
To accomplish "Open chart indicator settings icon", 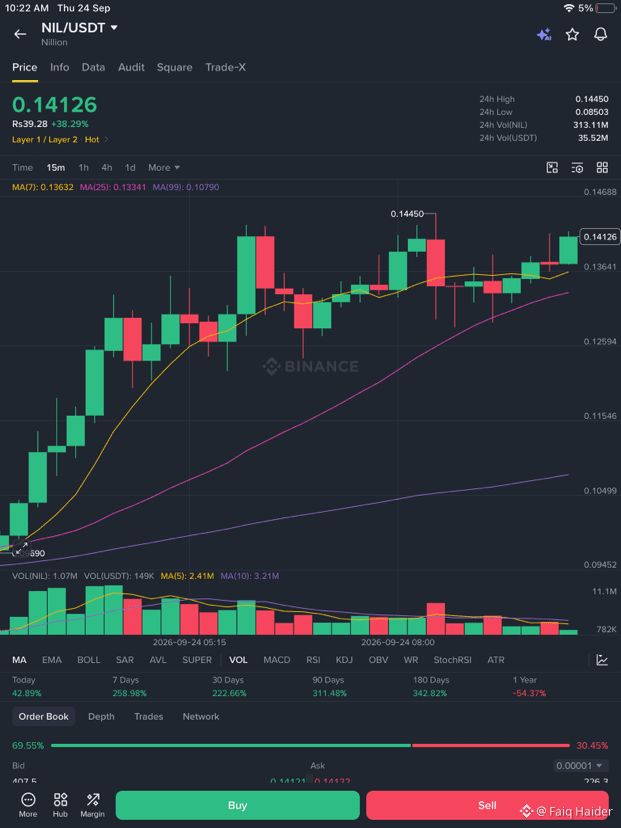I will point(577,168).
